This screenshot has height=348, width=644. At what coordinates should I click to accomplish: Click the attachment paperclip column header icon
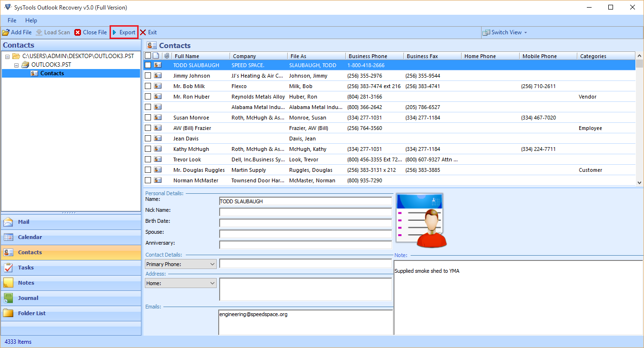pyautogui.click(x=167, y=56)
